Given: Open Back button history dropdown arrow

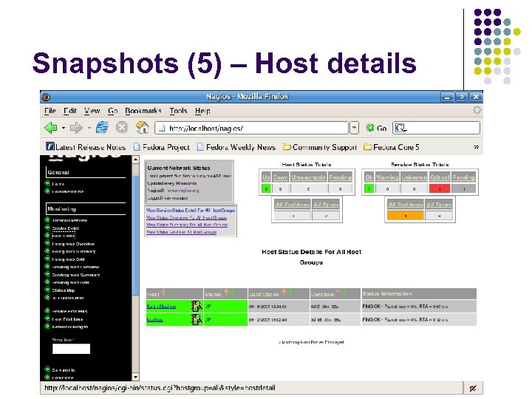Looking at the screenshot, I should tap(64, 128).
